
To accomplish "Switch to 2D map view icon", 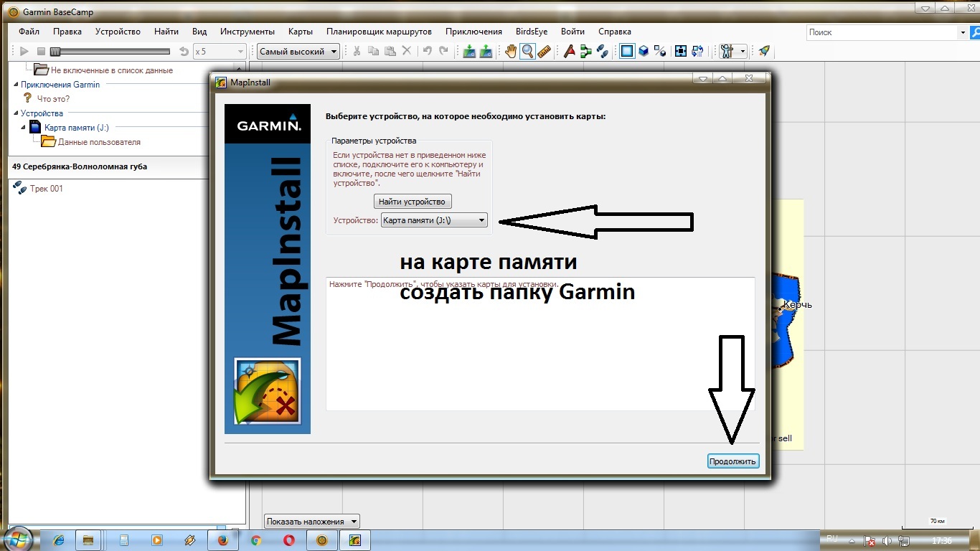I will click(628, 52).
